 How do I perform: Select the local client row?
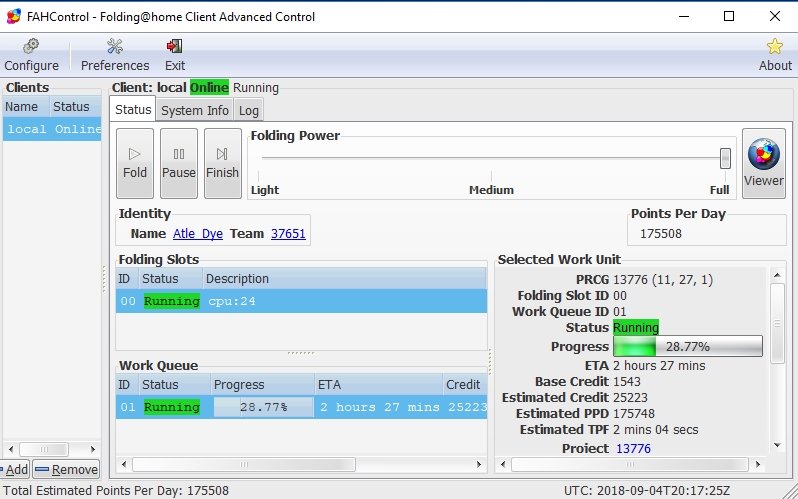[x=52, y=129]
